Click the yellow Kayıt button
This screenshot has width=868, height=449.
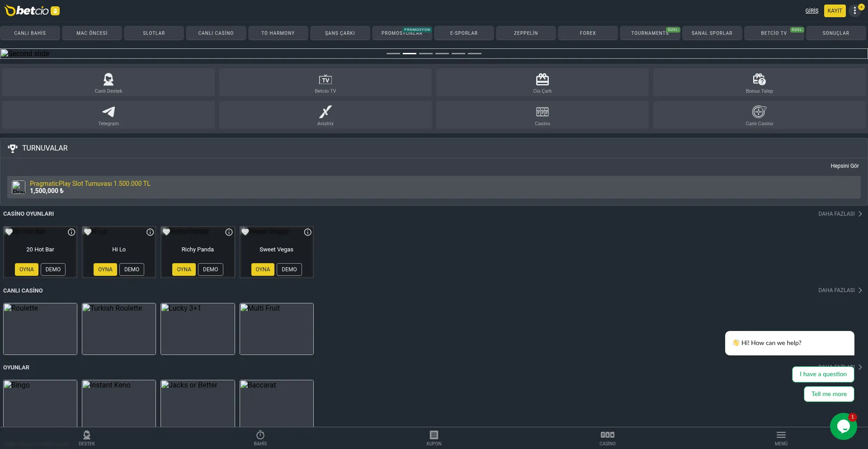835,11
